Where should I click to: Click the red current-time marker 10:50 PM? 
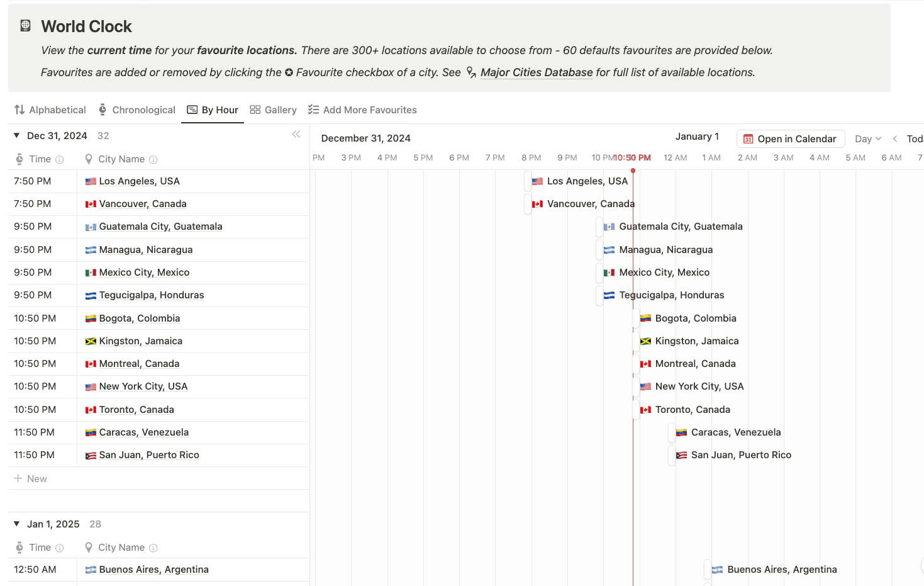pos(632,158)
